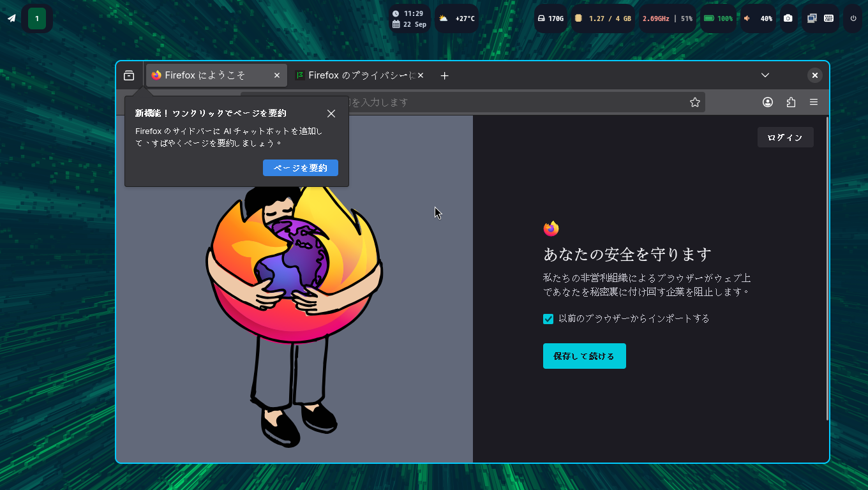Open a new tab with plus button
This screenshot has width=868, height=490.
click(x=445, y=75)
